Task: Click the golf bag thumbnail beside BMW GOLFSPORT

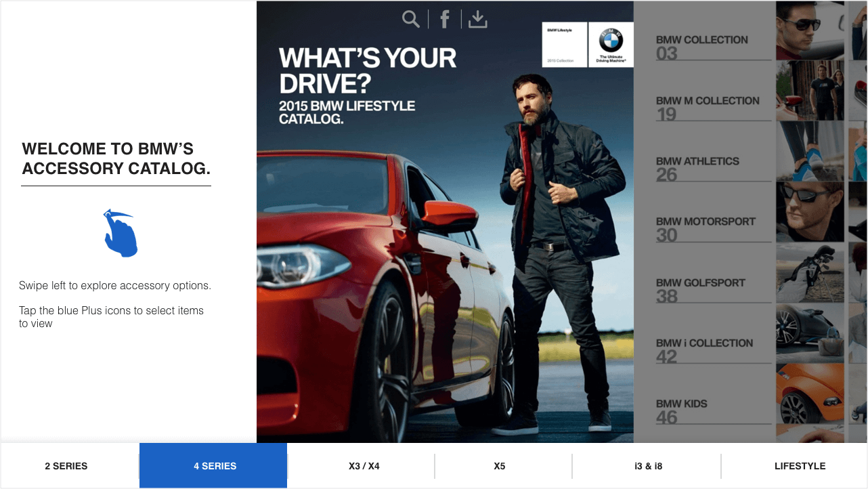Action: click(810, 272)
